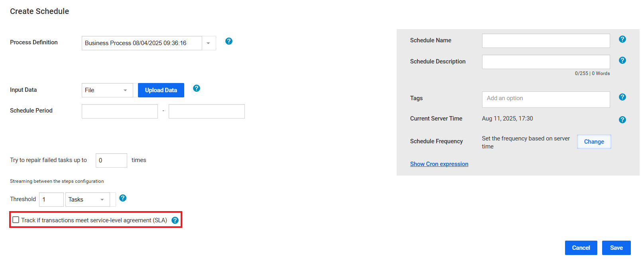Screen dimensions: 644x259
Task: Click help icon for SLA tracking checkbox
Action: (x=175, y=220)
